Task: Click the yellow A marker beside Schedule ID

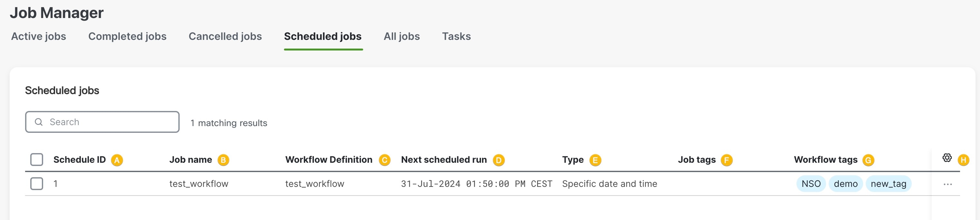Action: pos(117,160)
